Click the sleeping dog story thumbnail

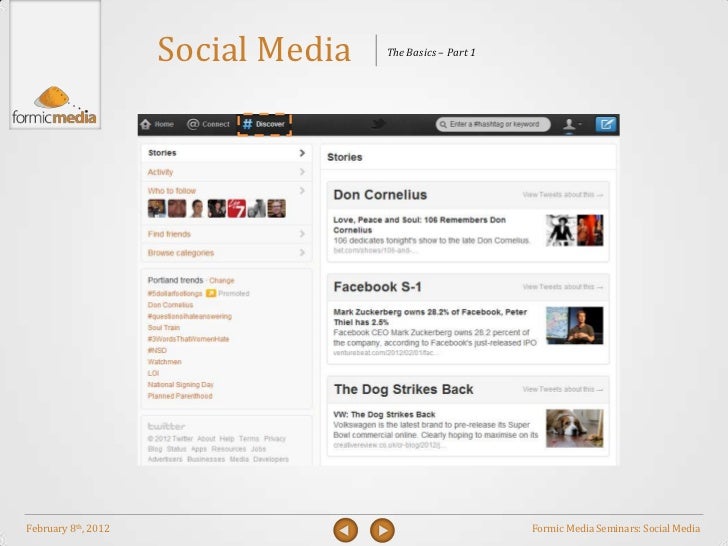pos(574,428)
